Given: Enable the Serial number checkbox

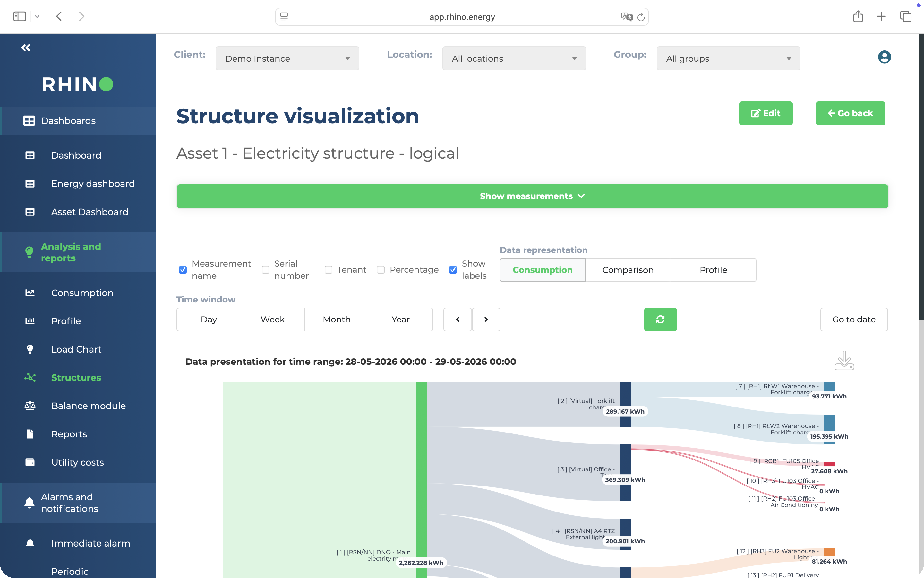Looking at the screenshot, I should point(265,270).
